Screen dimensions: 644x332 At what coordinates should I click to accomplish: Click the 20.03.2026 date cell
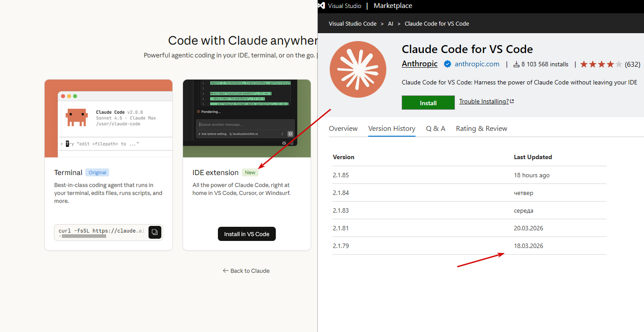click(528, 228)
